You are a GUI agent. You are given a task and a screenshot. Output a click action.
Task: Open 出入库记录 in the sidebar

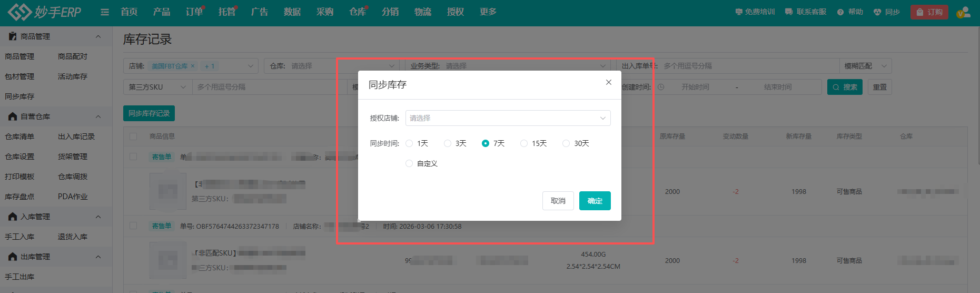click(x=76, y=136)
